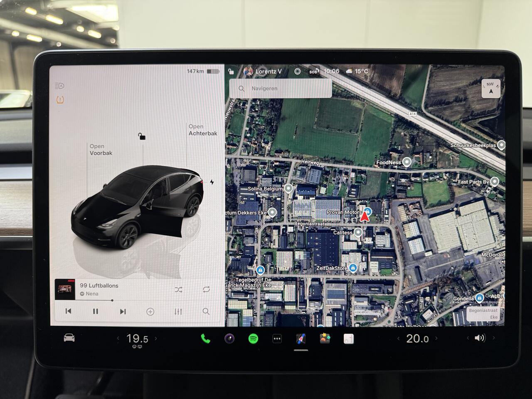Tap the lock status icon in top bar

coord(231,71)
